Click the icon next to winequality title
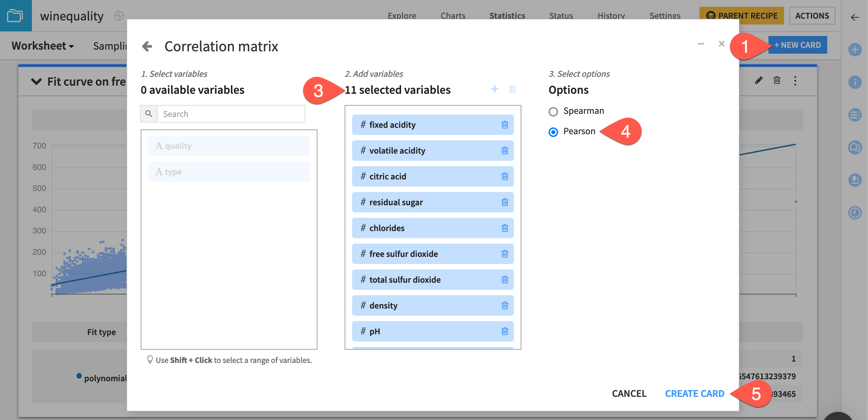 coord(119,16)
